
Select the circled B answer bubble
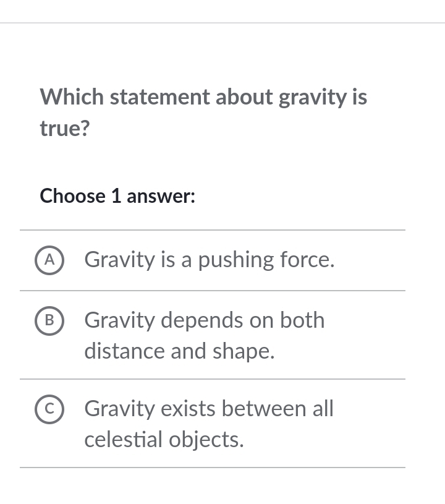(x=49, y=320)
